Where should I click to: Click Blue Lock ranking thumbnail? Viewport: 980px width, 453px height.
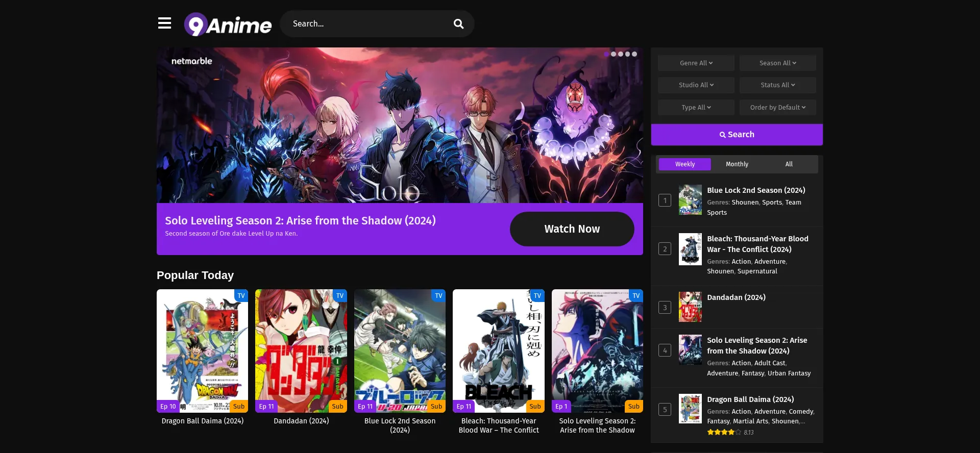(690, 199)
